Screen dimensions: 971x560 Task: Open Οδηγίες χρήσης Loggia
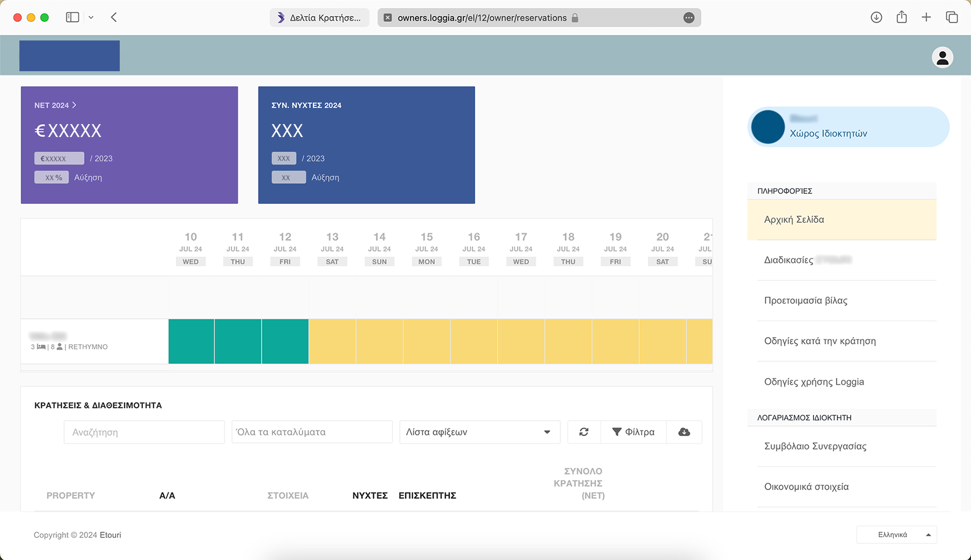[x=842, y=381]
